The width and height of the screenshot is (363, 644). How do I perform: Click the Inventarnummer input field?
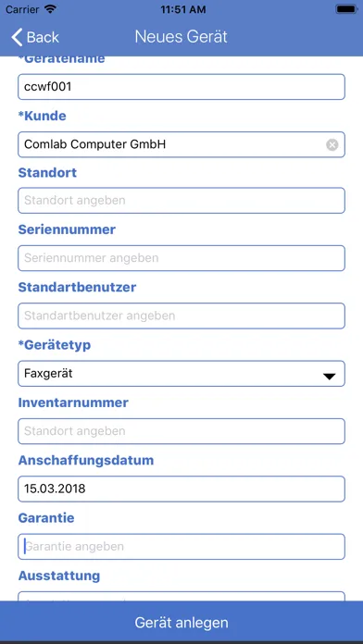point(181,431)
